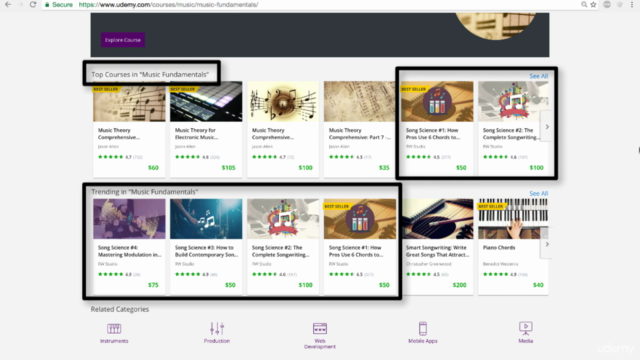Open Smart Songwriting course thumbnail
This screenshot has height=360, width=640.
[437, 219]
